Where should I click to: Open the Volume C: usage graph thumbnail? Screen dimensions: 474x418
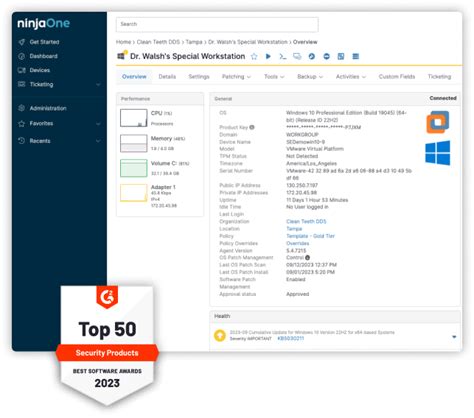pyautogui.click(x=133, y=168)
